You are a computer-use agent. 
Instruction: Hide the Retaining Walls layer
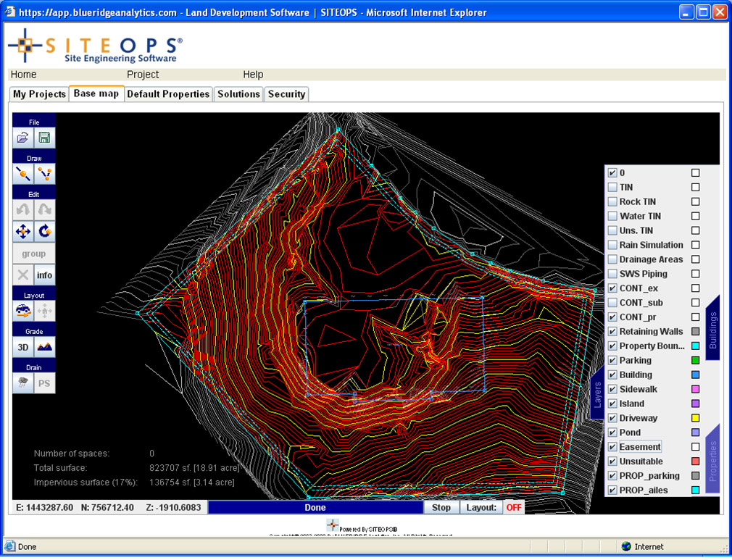tap(612, 332)
